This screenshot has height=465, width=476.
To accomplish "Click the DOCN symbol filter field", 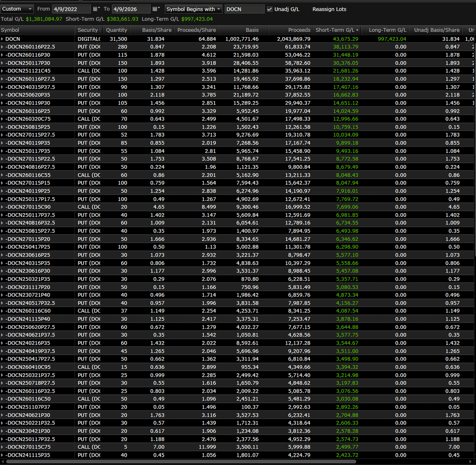I will [244, 9].
